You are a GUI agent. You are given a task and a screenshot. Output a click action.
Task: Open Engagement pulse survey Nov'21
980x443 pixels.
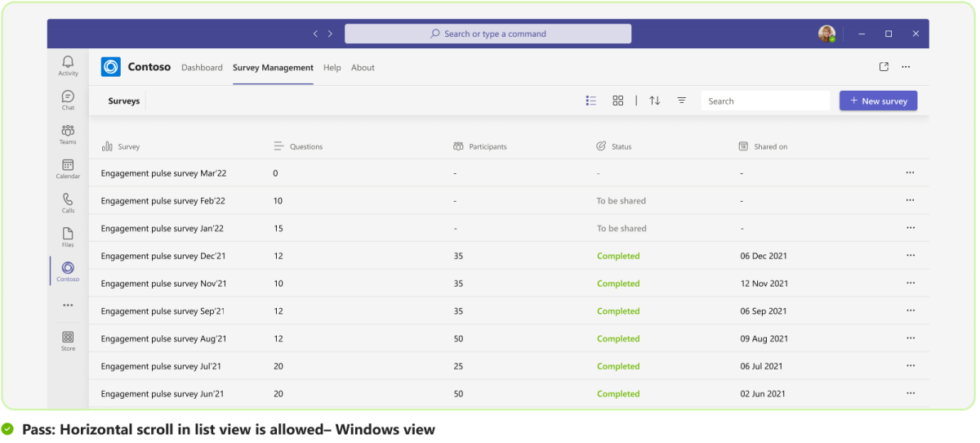point(163,284)
